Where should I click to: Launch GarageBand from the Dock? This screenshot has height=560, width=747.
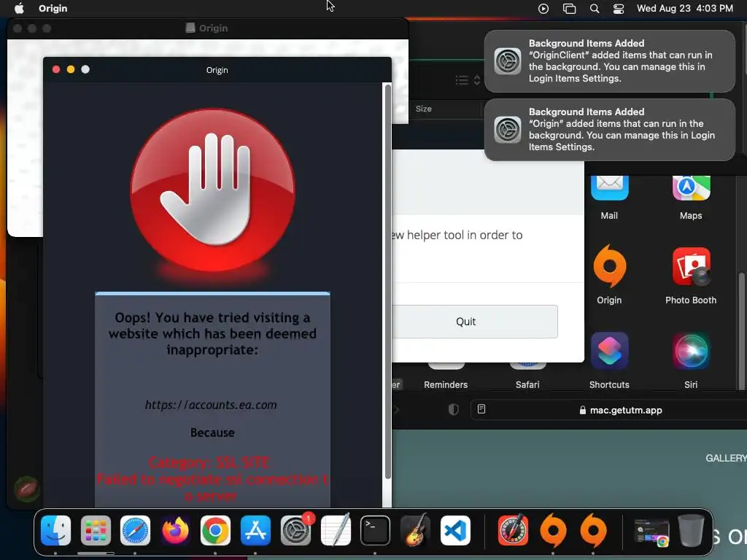pos(415,530)
